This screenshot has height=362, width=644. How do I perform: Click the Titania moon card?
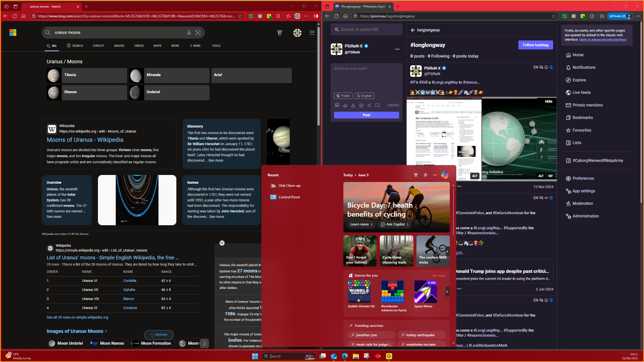(x=87, y=75)
